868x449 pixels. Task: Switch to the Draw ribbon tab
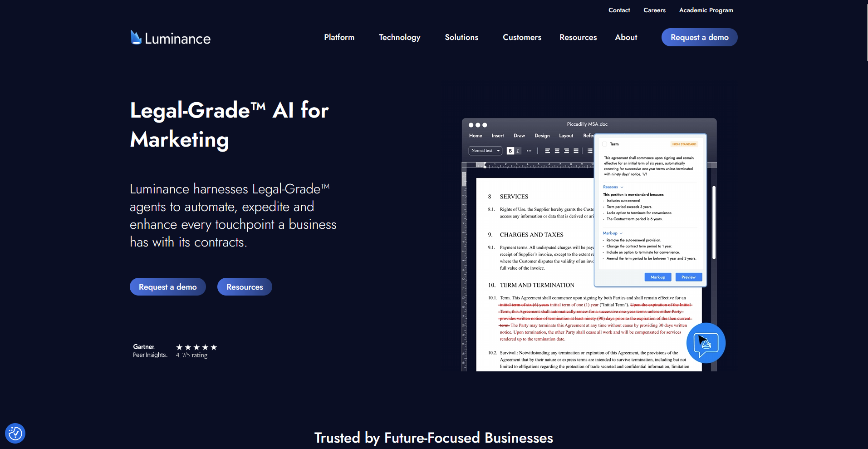tap(519, 136)
